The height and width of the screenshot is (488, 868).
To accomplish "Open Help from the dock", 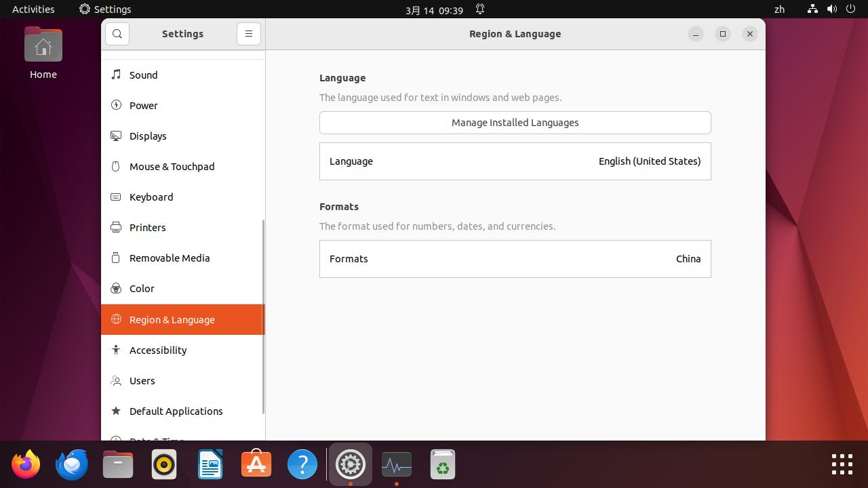I will 302,465.
